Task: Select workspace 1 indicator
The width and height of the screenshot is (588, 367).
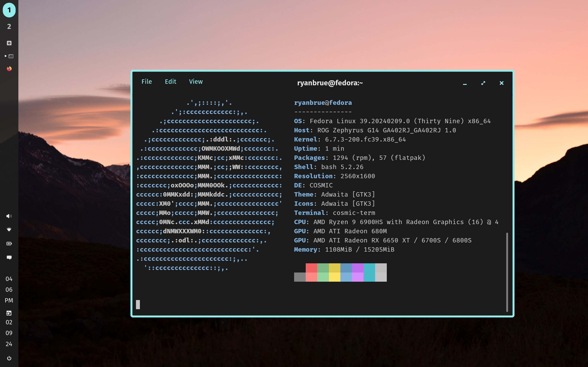Action: point(9,10)
